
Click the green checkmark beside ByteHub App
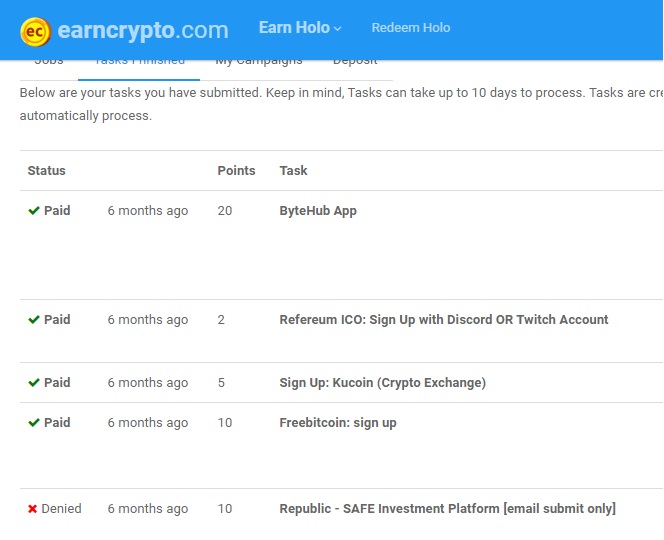point(34,211)
